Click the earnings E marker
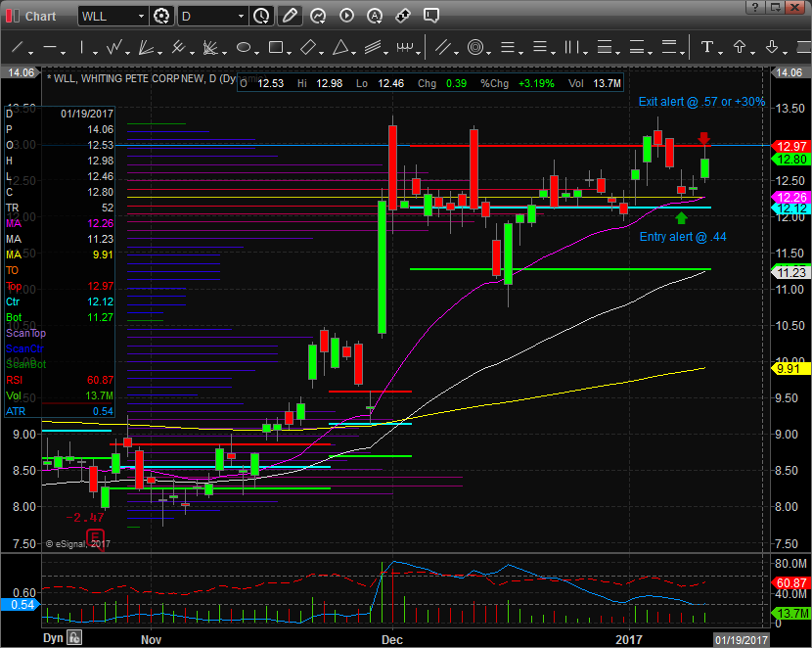The height and width of the screenshot is (648, 812). pos(95,537)
